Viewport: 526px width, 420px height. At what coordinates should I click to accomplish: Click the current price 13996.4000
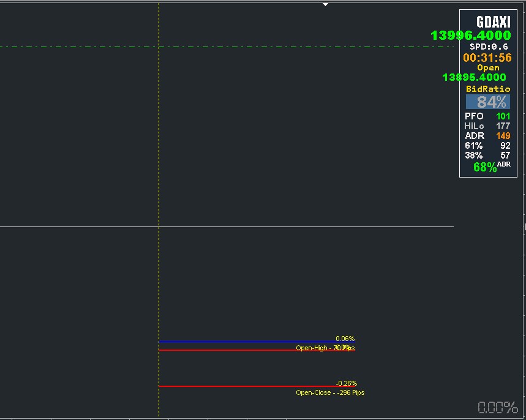click(471, 36)
